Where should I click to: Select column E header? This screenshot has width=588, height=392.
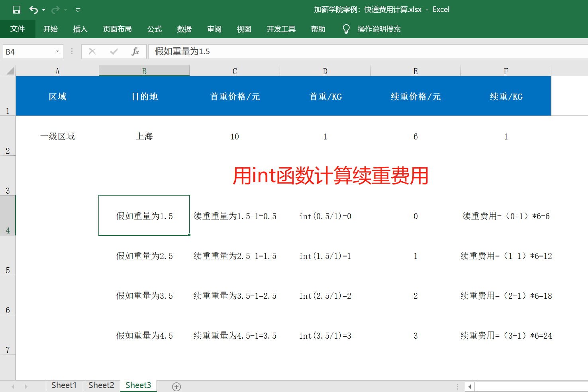click(416, 71)
